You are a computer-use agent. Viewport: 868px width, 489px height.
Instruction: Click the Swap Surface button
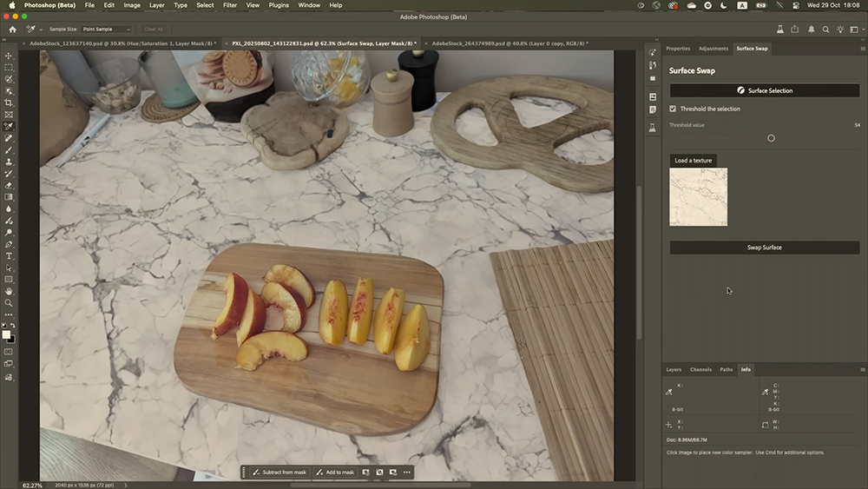pyautogui.click(x=764, y=248)
